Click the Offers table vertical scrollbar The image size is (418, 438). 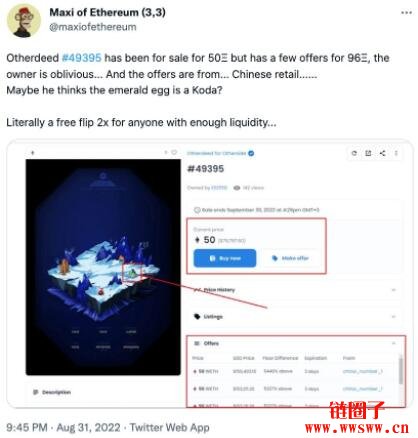tap(401, 369)
